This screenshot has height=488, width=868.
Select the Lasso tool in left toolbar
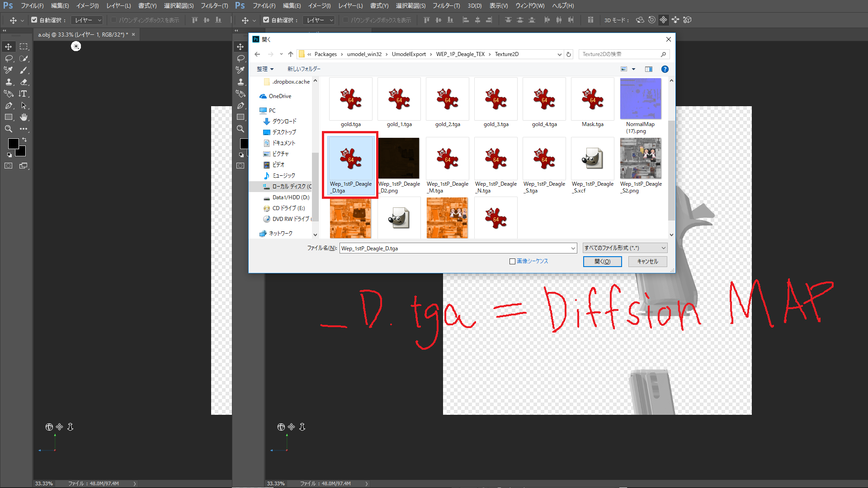[x=9, y=58]
